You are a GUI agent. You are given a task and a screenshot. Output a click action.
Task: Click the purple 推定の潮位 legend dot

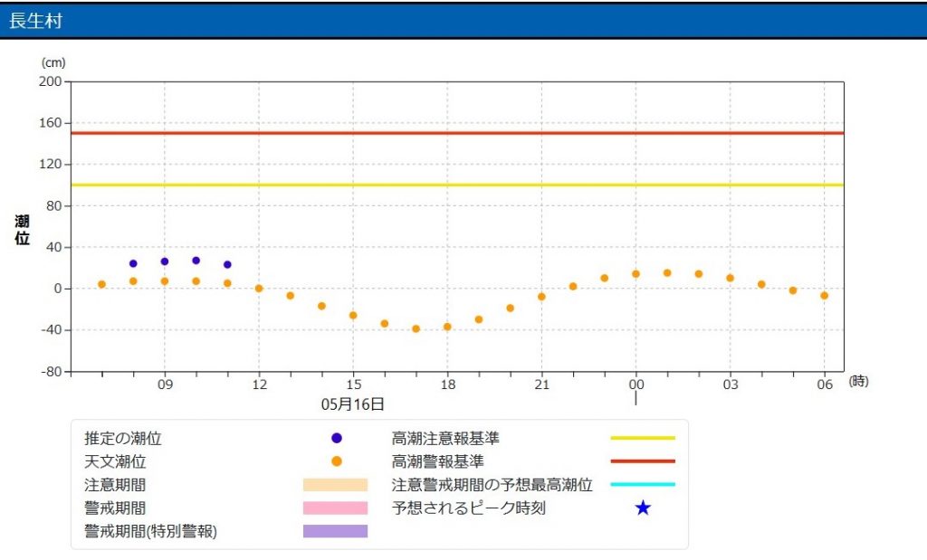(337, 438)
